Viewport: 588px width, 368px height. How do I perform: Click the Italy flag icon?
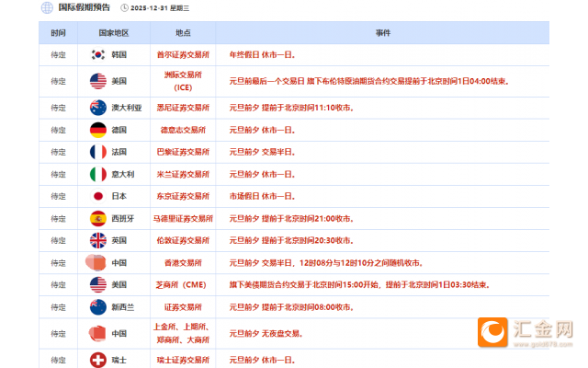click(x=98, y=174)
